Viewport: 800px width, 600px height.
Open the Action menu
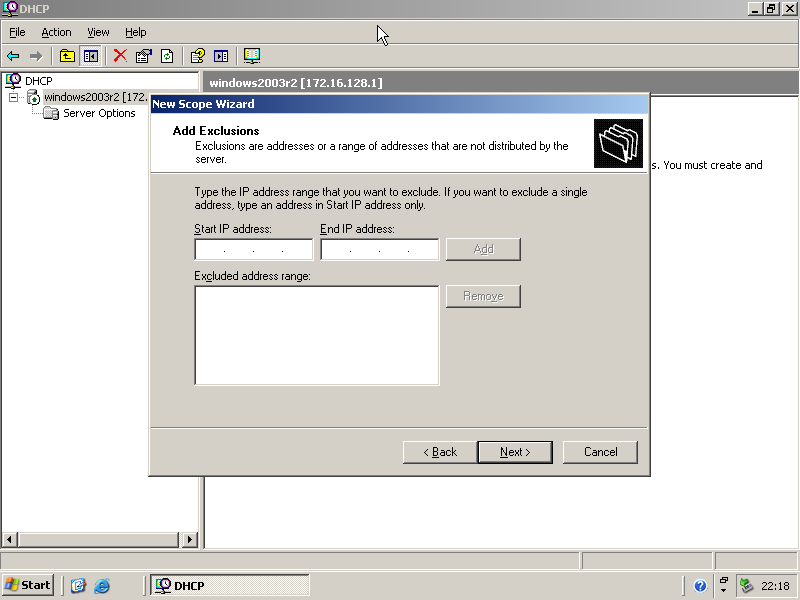pos(56,32)
